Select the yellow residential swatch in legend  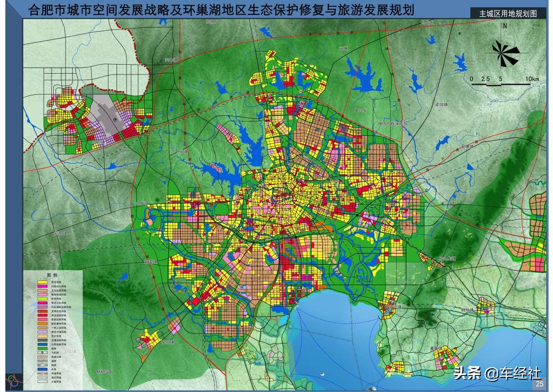click(42, 282)
